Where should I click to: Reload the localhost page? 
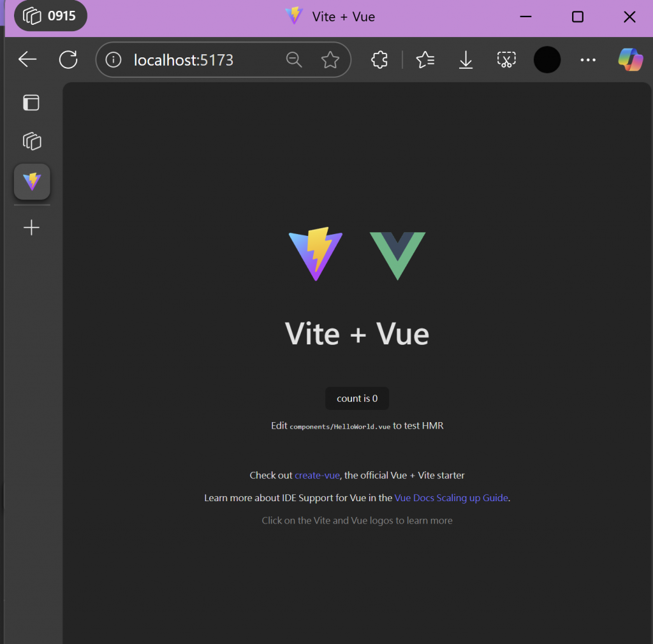pos(68,59)
